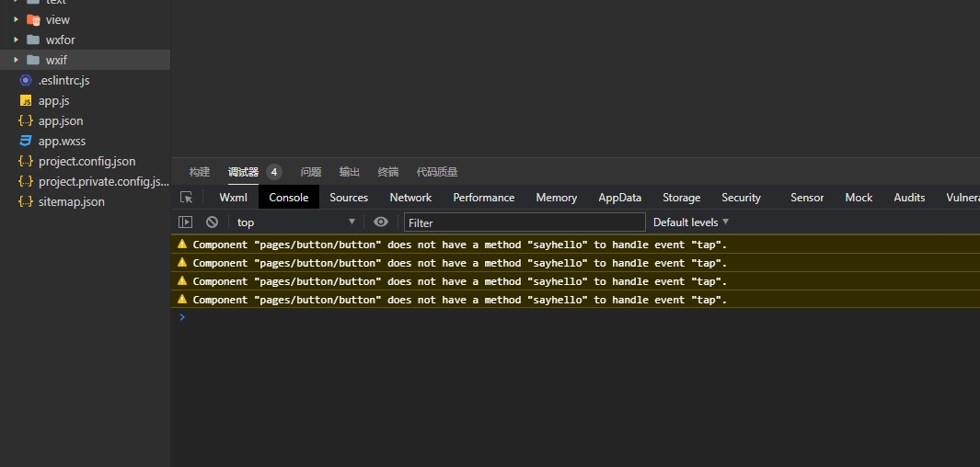Clear the console with the ban icon
Viewport: 980px width, 467px height.
(212, 222)
